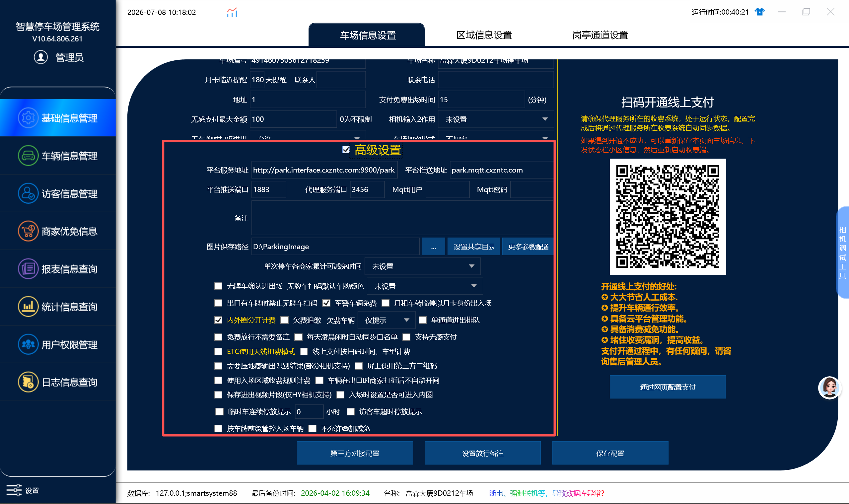Click the 报表信息查询 report icon
Viewport: 849px width, 504px height.
click(x=28, y=269)
